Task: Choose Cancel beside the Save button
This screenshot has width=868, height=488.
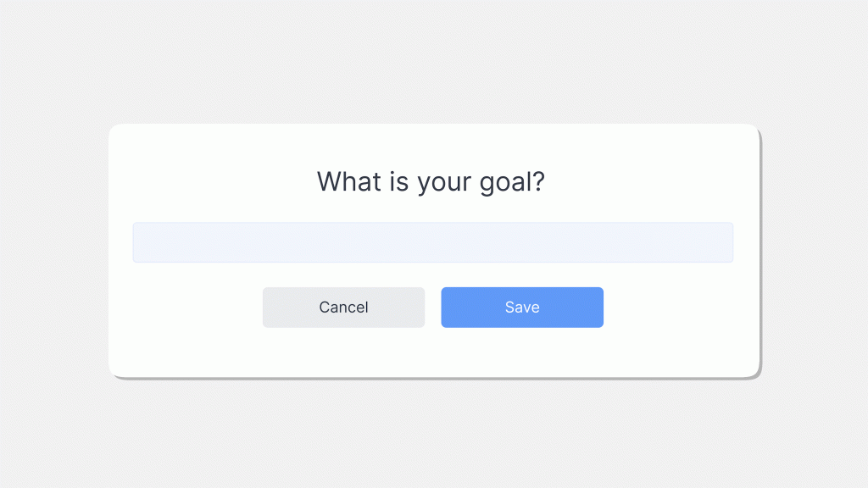Action: click(344, 307)
